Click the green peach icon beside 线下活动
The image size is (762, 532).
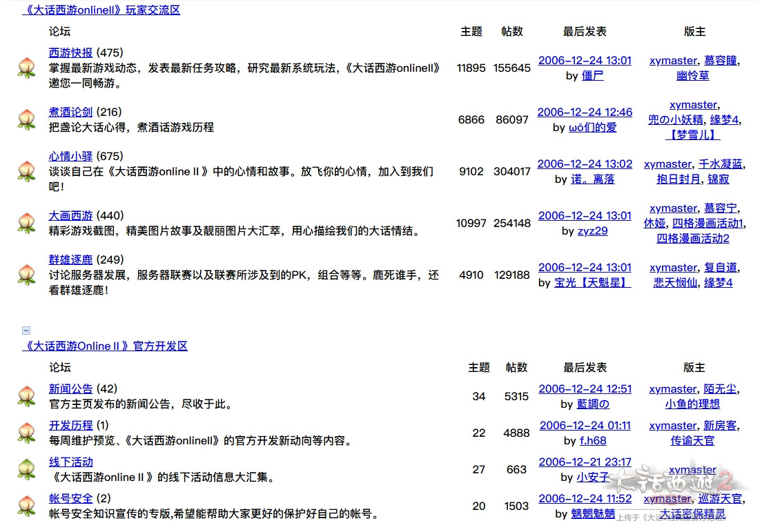[x=26, y=469]
